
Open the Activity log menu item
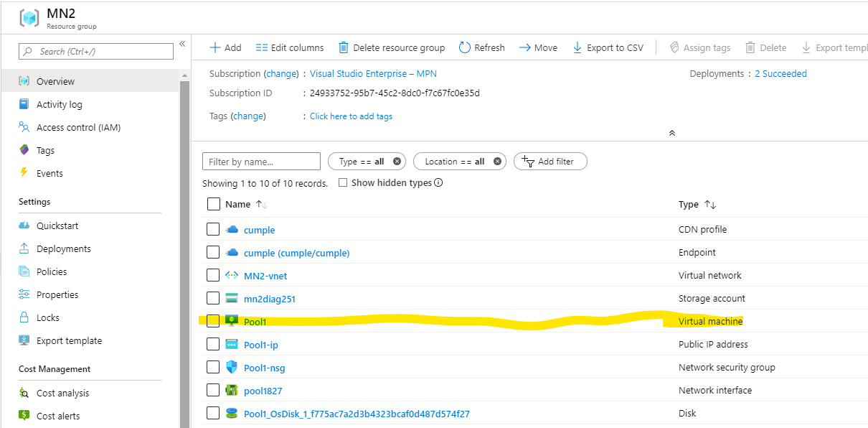point(59,105)
